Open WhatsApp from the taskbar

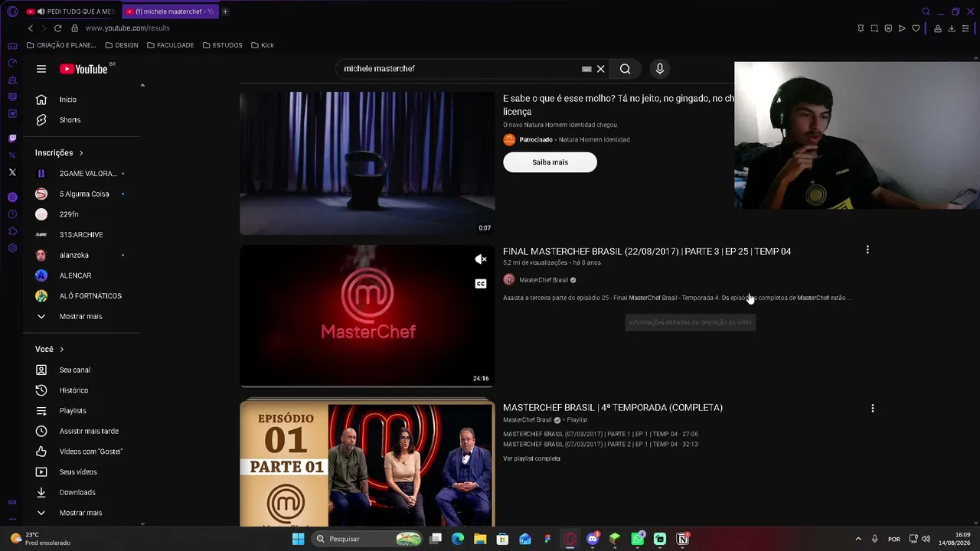(638, 539)
